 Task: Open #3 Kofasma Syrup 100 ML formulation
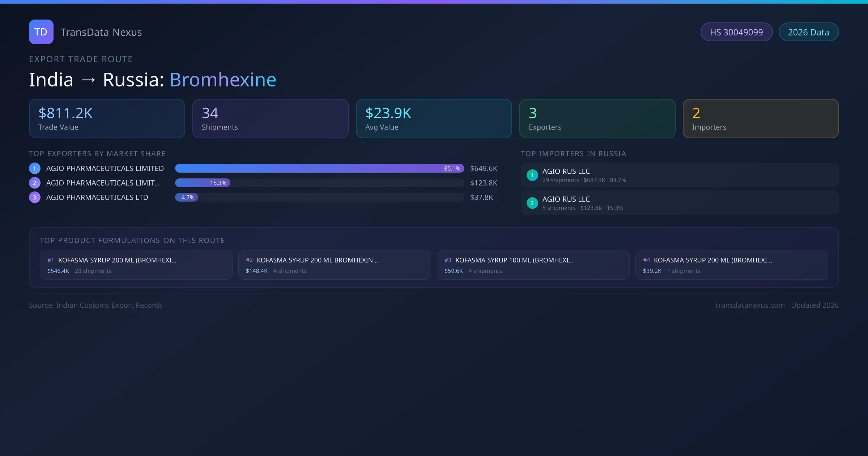[533, 265]
